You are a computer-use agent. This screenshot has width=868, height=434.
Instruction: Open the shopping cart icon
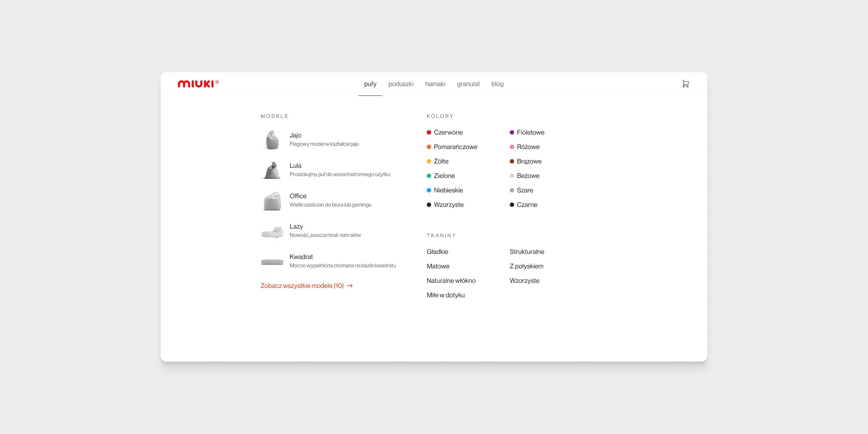(x=685, y=84)
